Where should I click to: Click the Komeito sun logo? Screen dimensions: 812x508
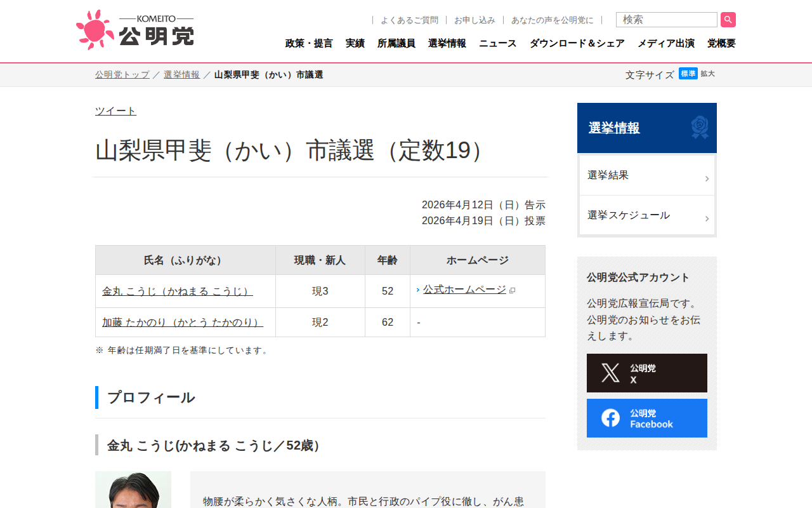[95, 30]
